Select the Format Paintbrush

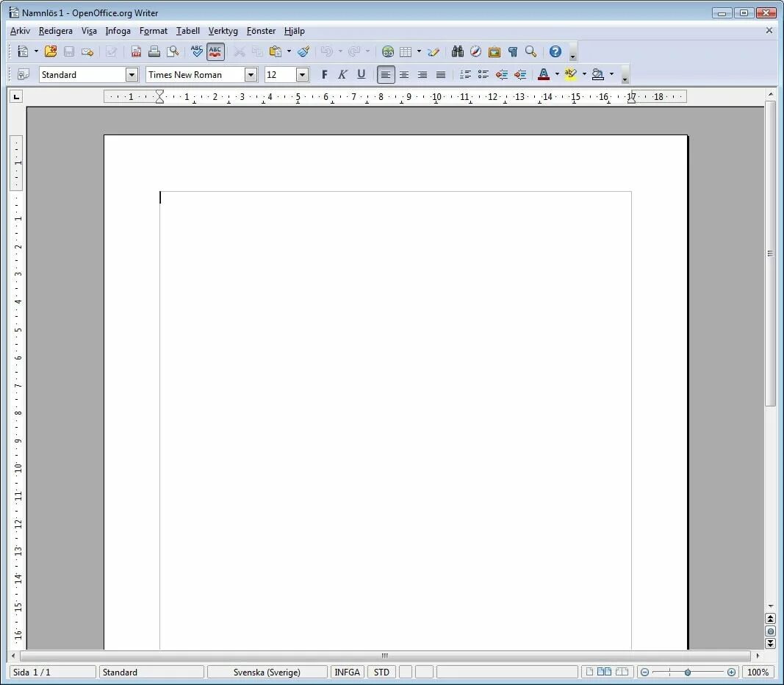tap(304, 51)
